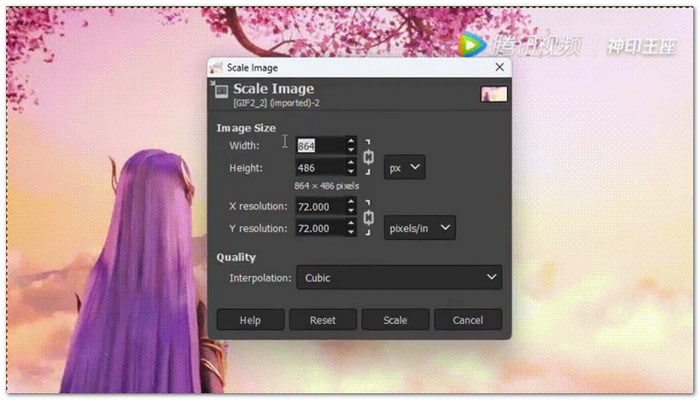Decrease Height with the down arrow
Screen dimensions: 700x400
tap(351, 172)
